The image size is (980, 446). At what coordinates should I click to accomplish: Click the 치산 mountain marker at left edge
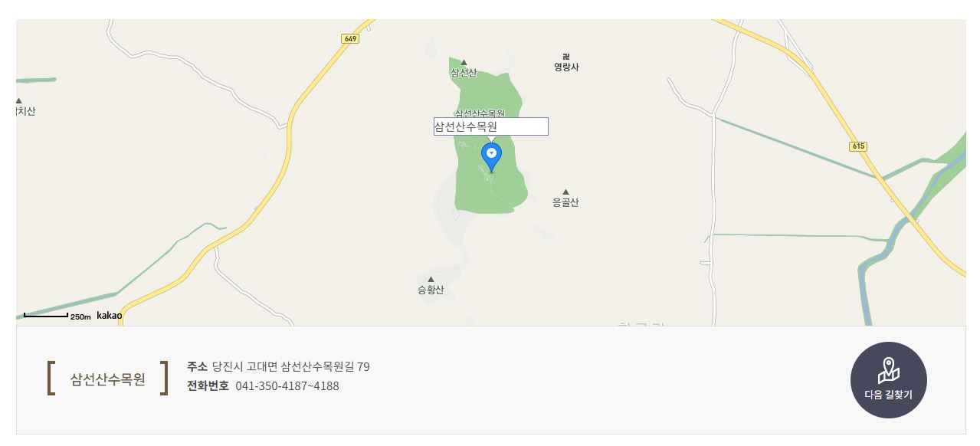tap(18, 101)
